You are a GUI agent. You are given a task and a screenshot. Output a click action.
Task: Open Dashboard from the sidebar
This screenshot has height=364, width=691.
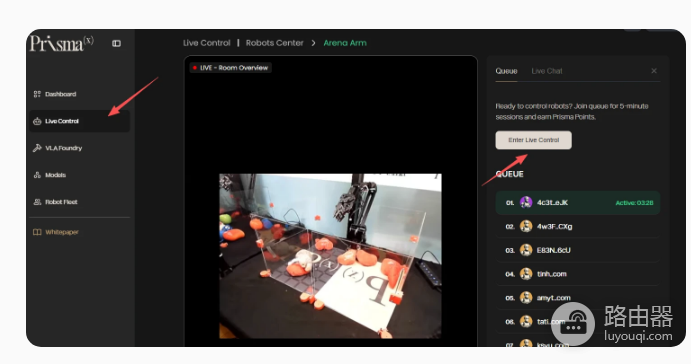[79, 94]
